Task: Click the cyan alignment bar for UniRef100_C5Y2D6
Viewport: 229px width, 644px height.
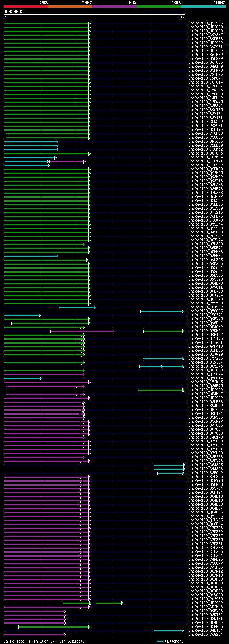Action: [164, 359]
